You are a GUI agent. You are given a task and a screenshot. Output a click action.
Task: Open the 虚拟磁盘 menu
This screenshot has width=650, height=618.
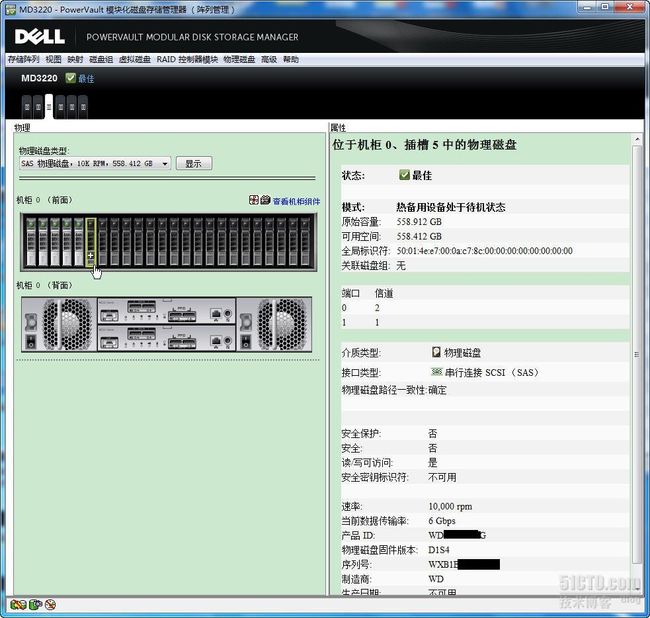134,59
